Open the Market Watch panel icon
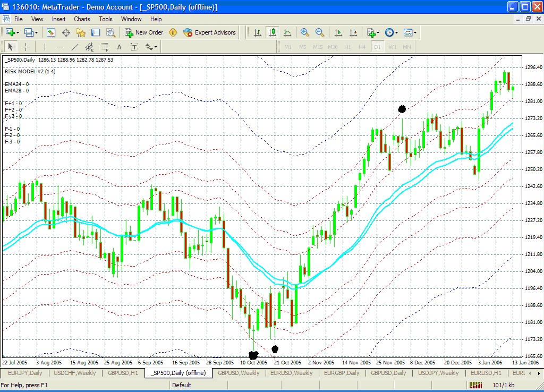The width and height of the screenshot is (544, 392). [x=51, y=32]
